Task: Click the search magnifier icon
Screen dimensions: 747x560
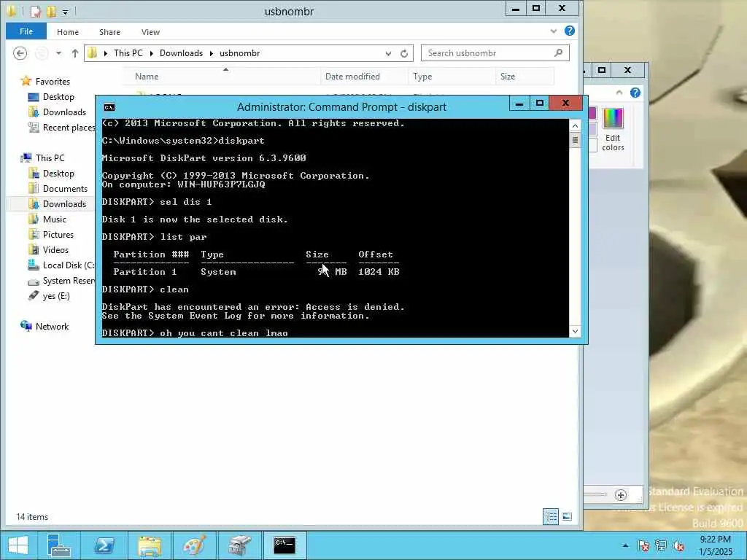Action: [x=558, y=52]
